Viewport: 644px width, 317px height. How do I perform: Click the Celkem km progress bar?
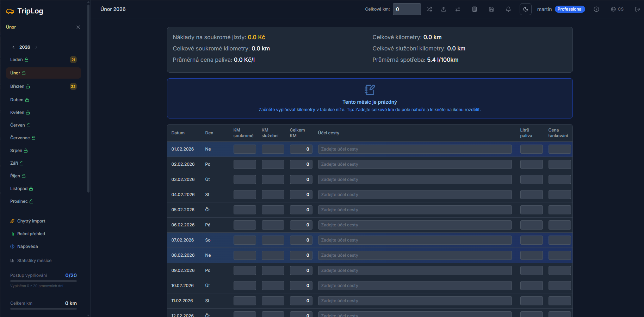click(43, 309)
